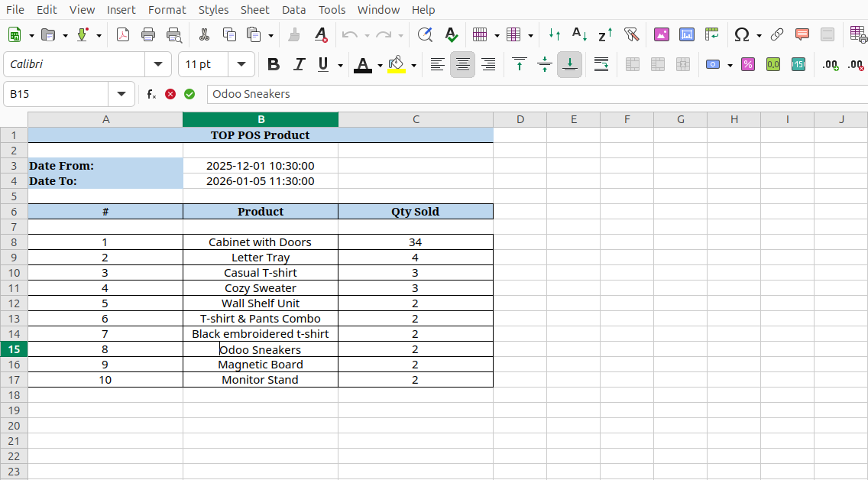Expand the Special Character dropdown arrow
Viewport: 868px width, 480px height.
click(x=759, y=35)
